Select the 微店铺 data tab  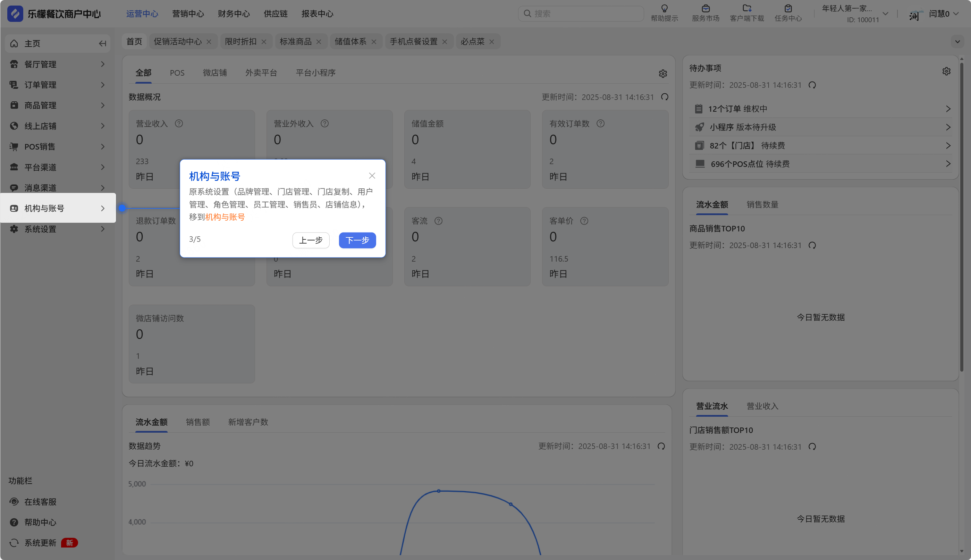tap(215, 73)
